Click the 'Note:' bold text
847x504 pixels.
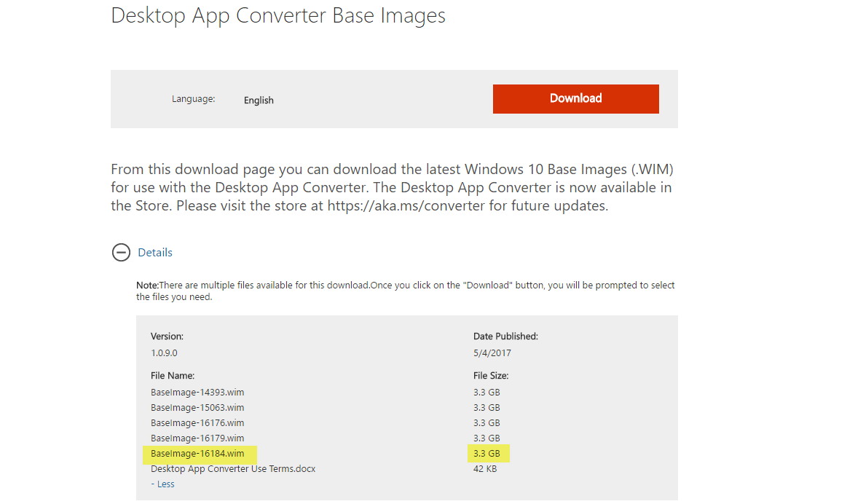tap(147, 286)
